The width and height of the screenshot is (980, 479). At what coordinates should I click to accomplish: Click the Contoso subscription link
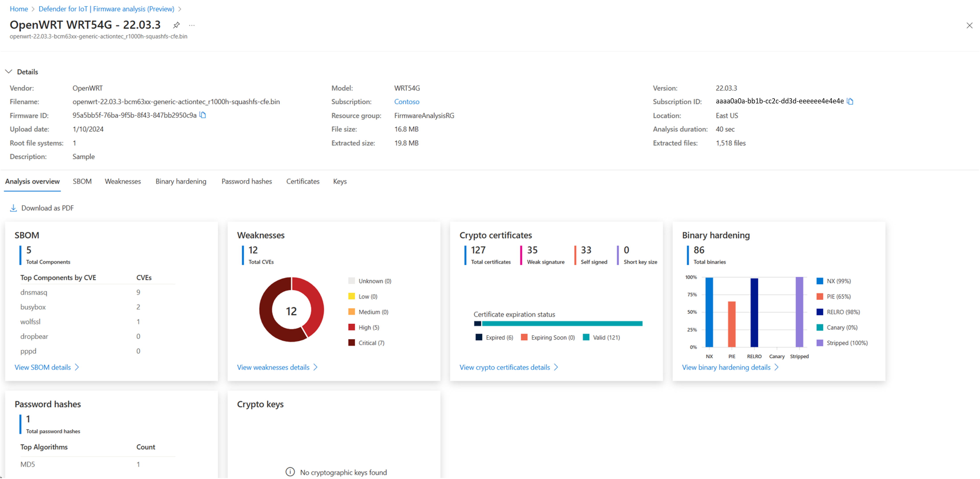click(407, 102)
